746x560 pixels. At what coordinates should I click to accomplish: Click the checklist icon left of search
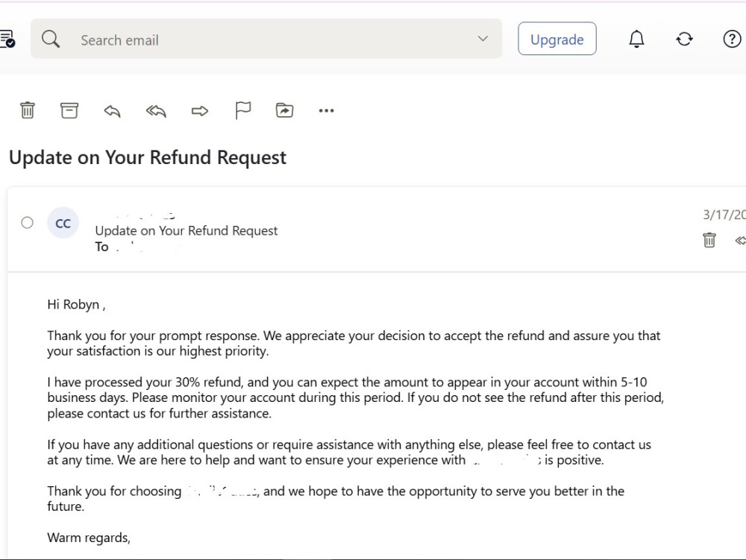point(7,39)
